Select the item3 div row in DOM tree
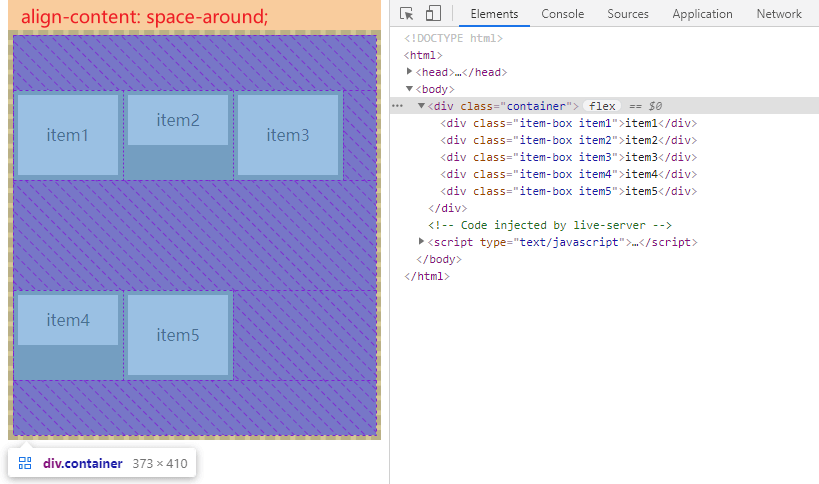The height and width of the screenshot is (484, 819). point(568,157)
